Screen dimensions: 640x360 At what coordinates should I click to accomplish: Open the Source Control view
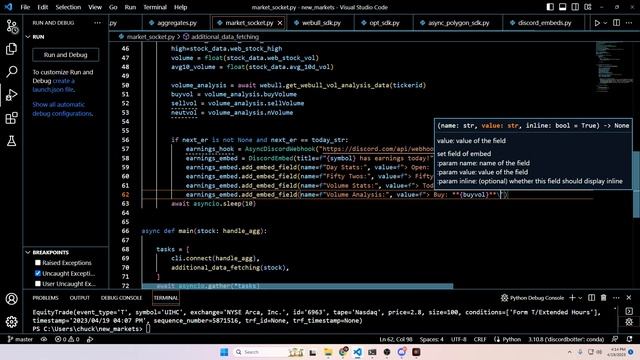(11, 27)
